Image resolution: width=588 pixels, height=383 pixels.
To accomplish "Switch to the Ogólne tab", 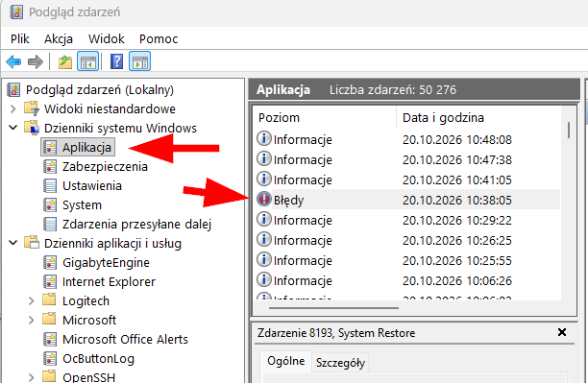I will 285,361.
